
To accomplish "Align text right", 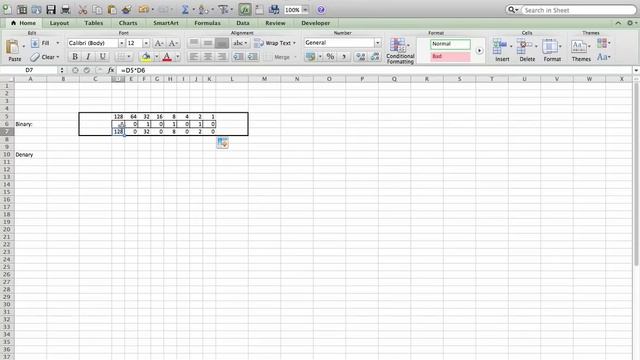I will (222, 57).
